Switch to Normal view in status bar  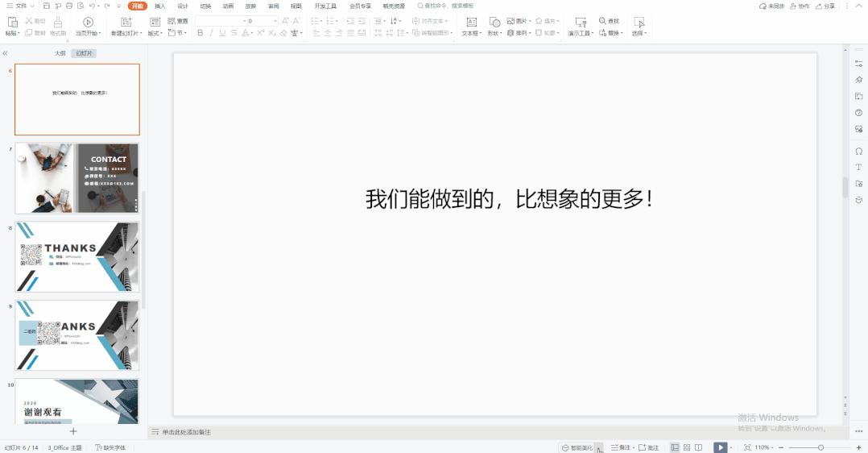click(675, 447)
